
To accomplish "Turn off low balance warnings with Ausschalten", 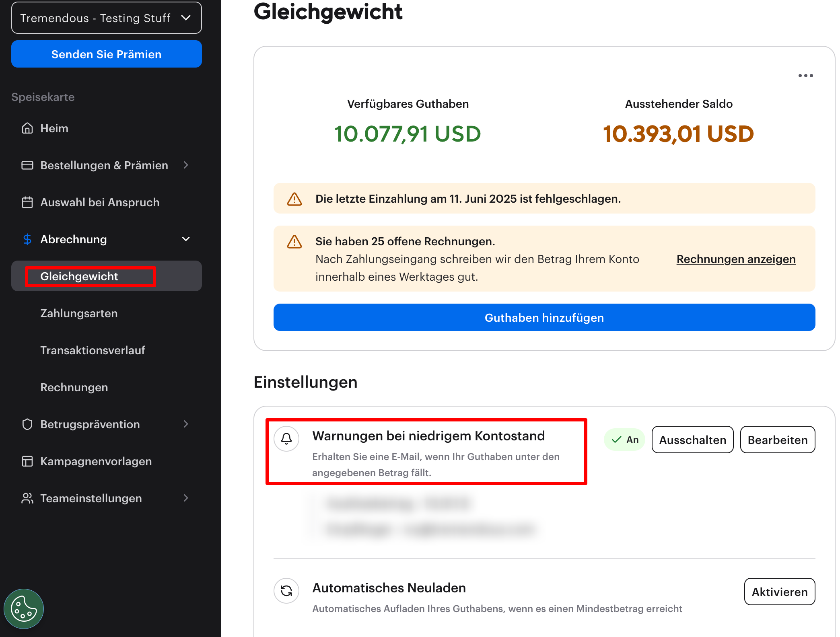I will pos(692,440).
